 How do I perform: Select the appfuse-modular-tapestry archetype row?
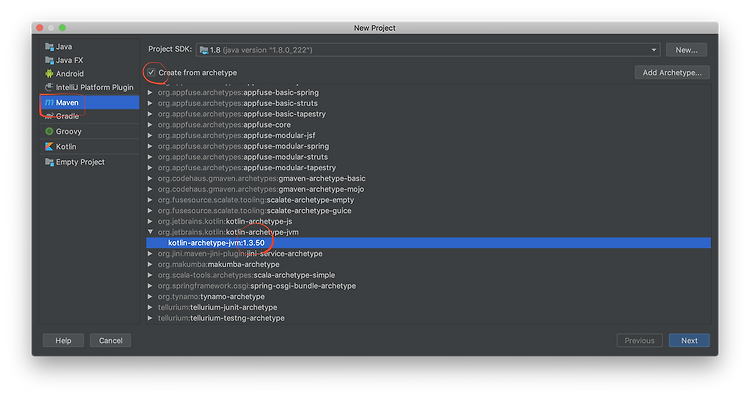428,168
